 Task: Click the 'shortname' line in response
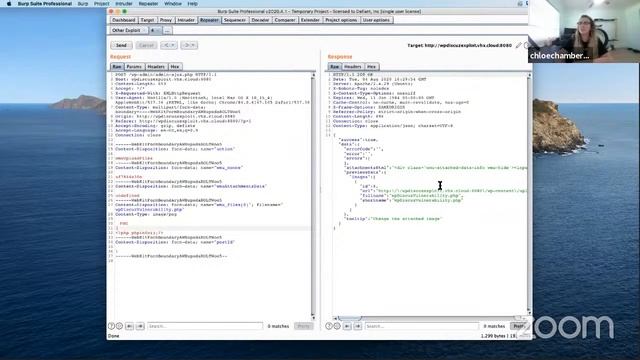coord(411,200)
